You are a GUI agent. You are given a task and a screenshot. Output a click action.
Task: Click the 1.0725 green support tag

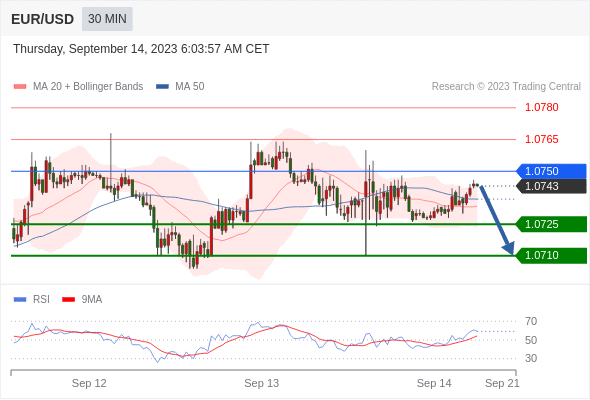tap(551, 224)
